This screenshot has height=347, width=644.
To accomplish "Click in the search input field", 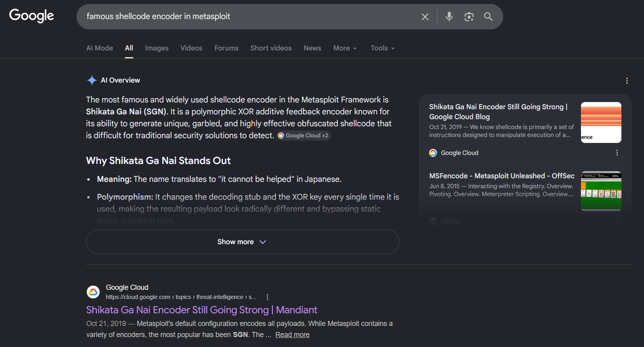I will [x=250, y=17].
